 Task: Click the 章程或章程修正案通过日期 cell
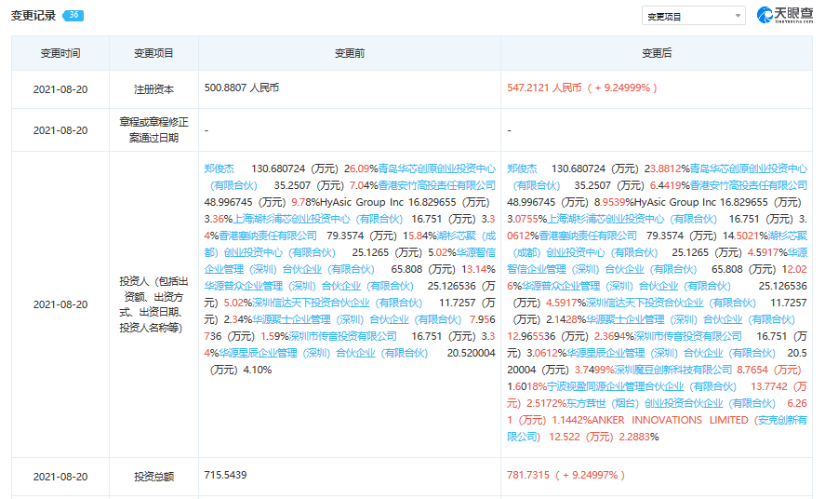pos(154,130)
